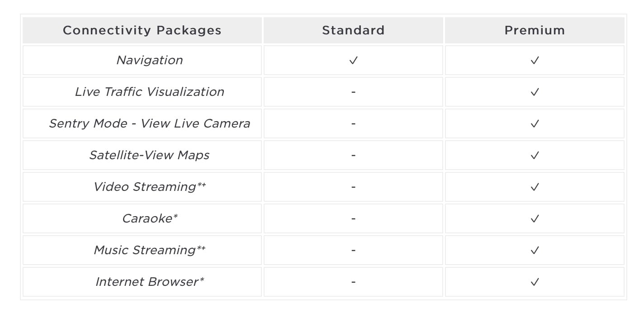Click the Satellite-View Maps label
Image resolution: width=644 pixels, height=313 pixels.
pyautogui.click(x=149, y=155)
